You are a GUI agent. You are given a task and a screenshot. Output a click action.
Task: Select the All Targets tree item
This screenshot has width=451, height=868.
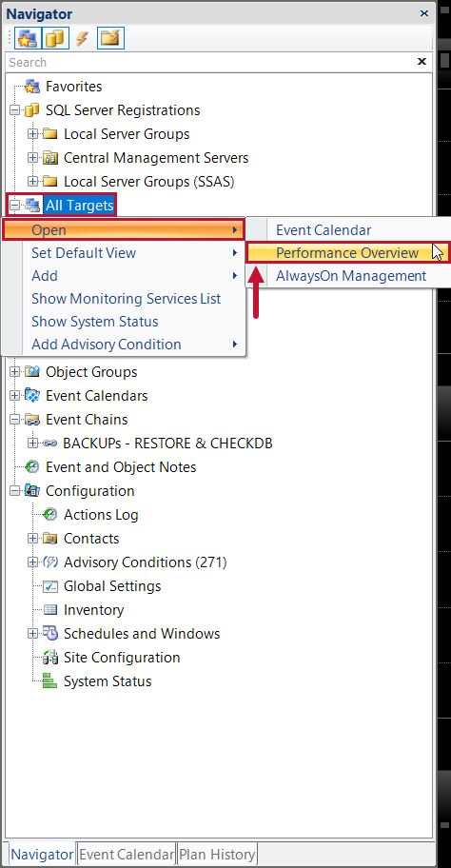point(80,206)
